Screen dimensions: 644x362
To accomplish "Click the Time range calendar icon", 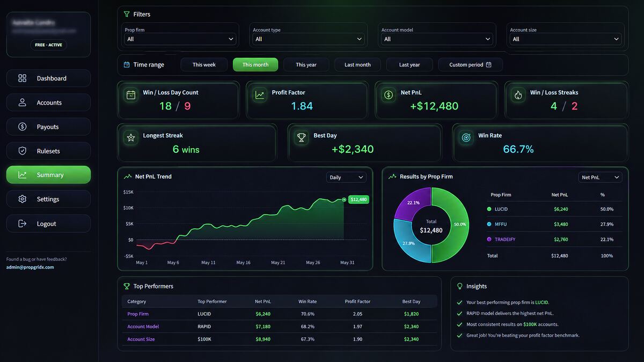I will [x=127, y=64].
